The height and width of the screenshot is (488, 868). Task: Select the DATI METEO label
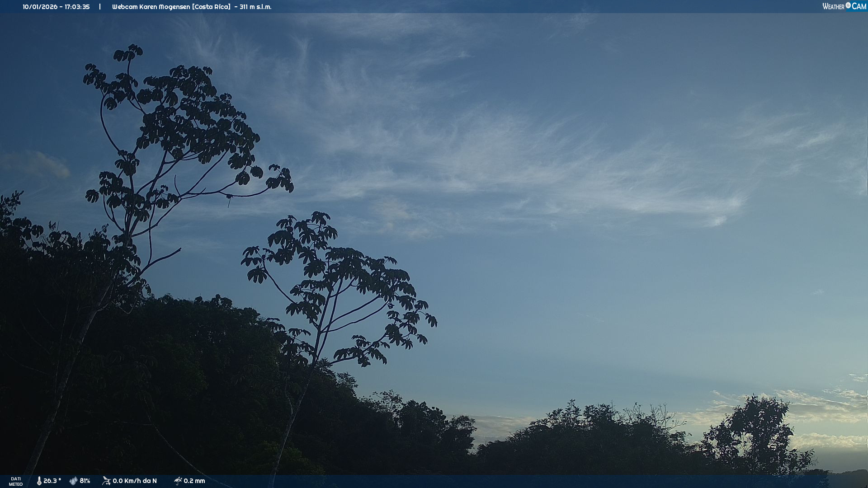point(16,481)
